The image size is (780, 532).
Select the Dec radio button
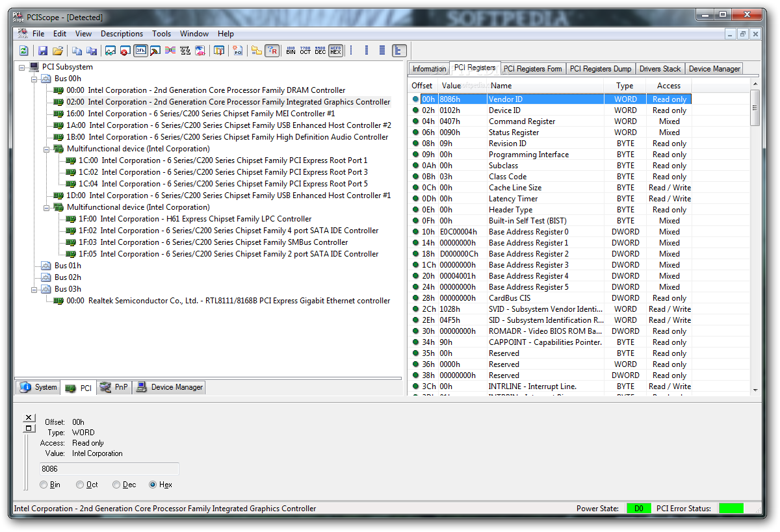click(116, 485)
